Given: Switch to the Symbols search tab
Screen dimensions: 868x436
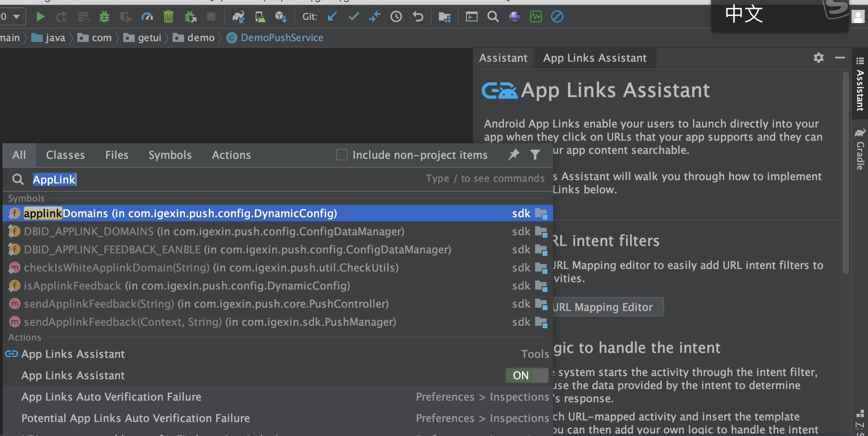Looking at the screenshot, I should click(170, 155).
